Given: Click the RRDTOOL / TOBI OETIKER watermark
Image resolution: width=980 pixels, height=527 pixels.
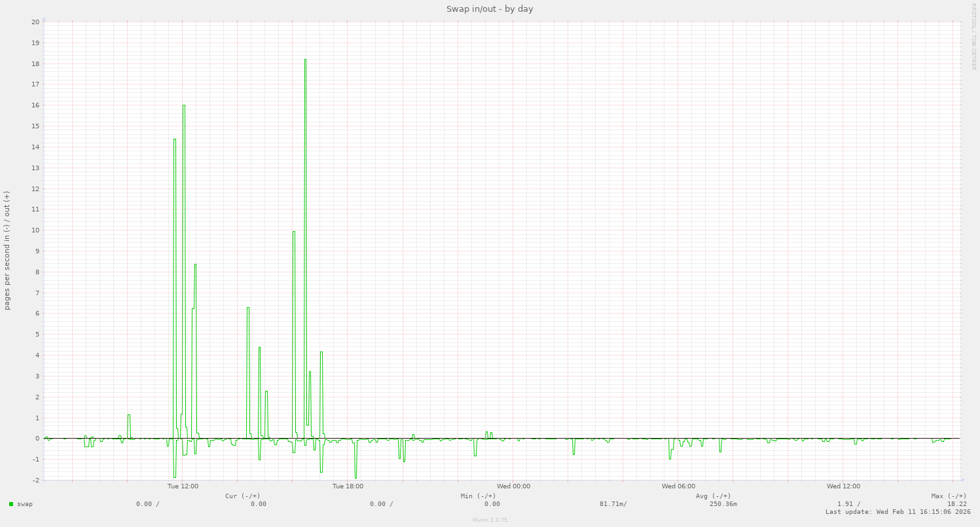Looking at the screenshot, I should [973, 36].
